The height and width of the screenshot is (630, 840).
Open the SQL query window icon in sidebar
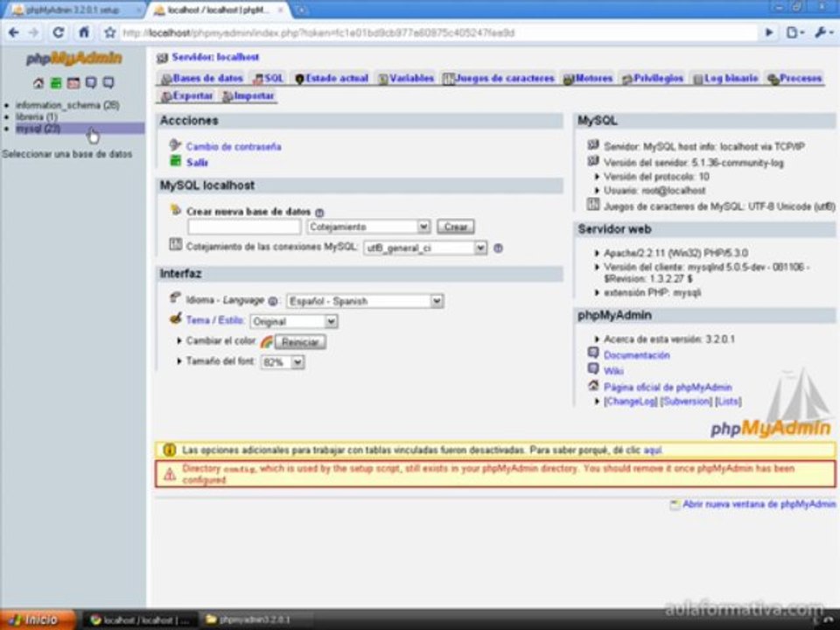(73, 83)
